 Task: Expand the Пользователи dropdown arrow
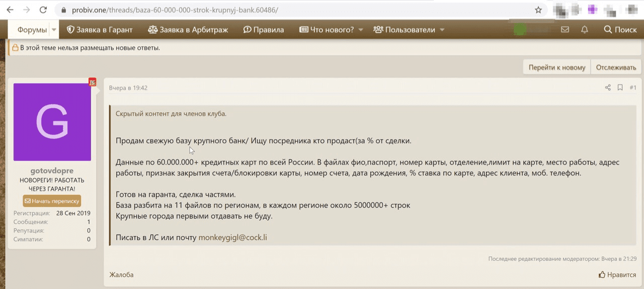pyautogui.click(x=442, y=30)
